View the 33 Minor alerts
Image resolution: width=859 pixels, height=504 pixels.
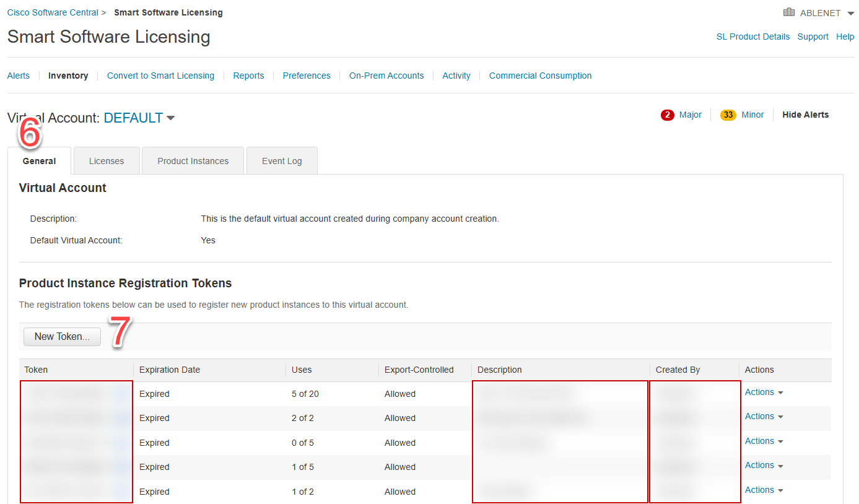[742, 115]
